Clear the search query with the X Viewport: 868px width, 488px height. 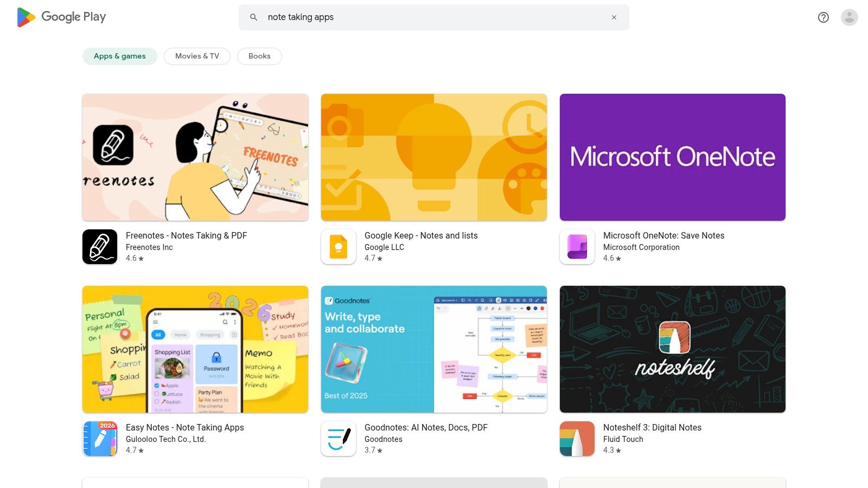[614, 17]
